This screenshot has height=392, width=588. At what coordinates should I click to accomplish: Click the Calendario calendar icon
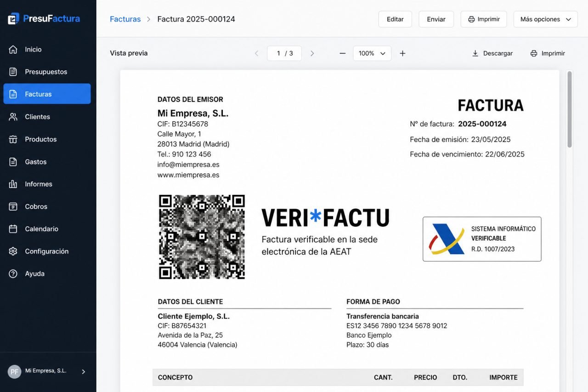point(13,229)
